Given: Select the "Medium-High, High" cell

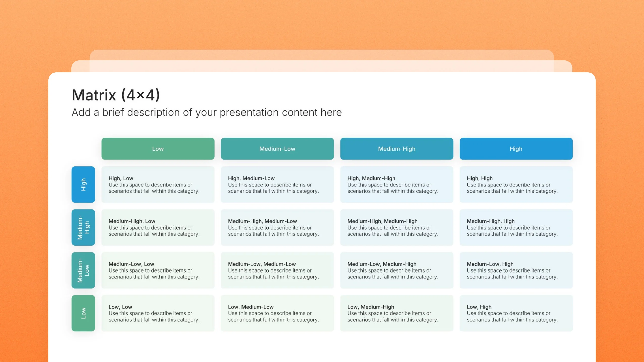Looking at the screenshot, I should point(516,228).
